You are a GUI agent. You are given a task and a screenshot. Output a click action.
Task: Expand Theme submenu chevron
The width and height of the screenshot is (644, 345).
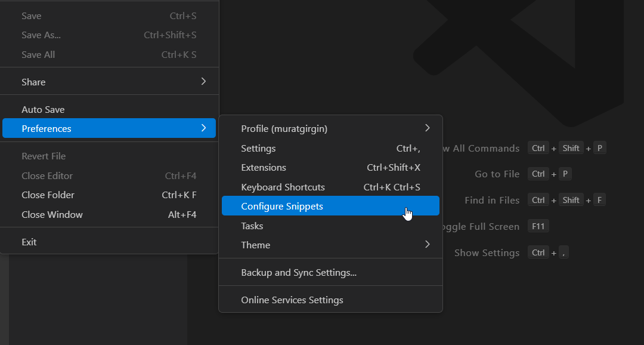[x=427, y=245]
